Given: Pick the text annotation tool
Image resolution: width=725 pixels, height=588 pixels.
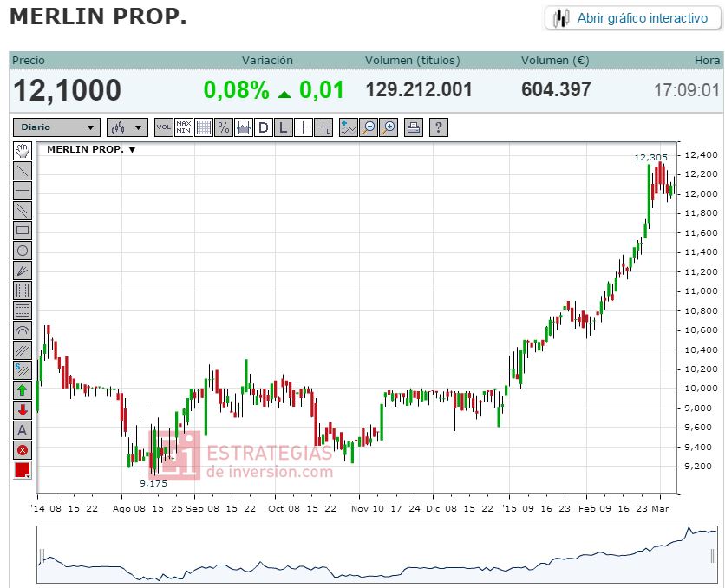Looking at the screenshot, I should click(23, 430).
